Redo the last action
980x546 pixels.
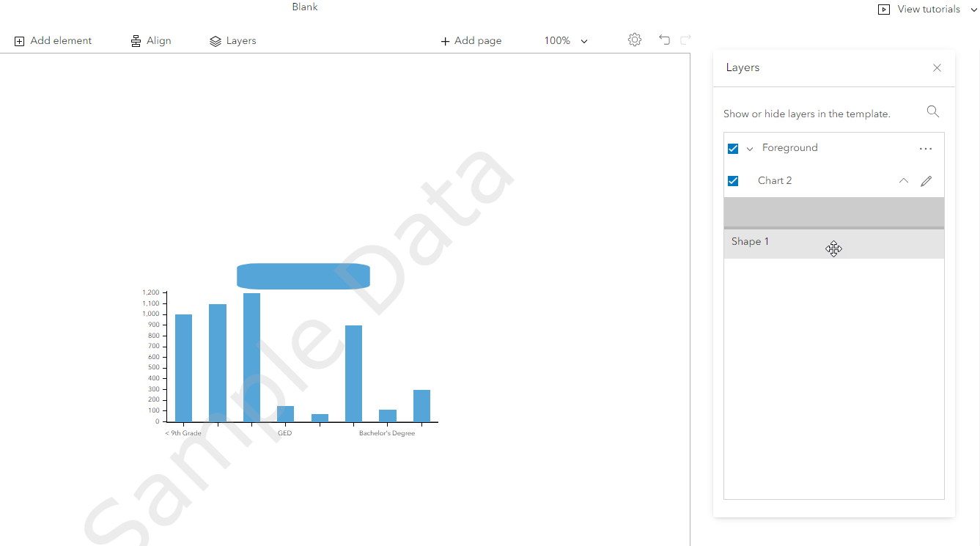pyautogui.click(x=685, y=40)
